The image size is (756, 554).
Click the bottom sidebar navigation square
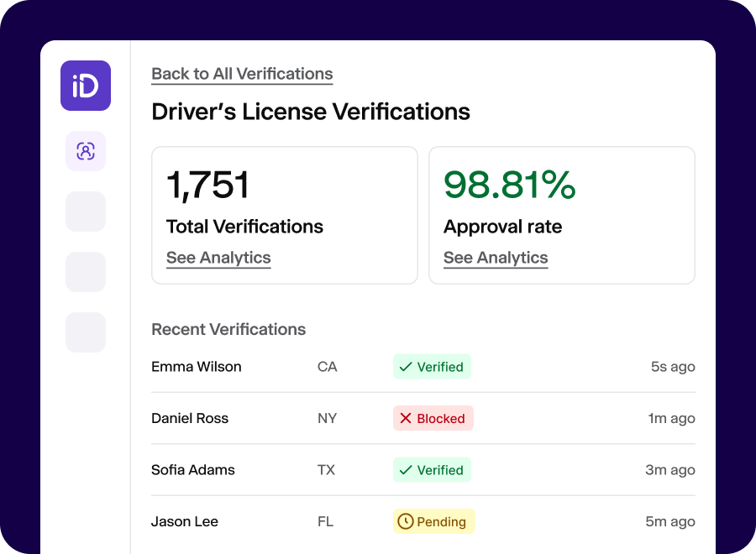[85, 332]
